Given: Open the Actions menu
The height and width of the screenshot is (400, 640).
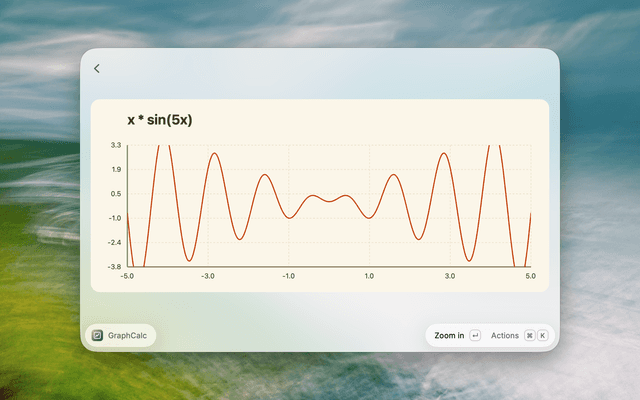Looking at the screenshot, I should click(x=504, y=336).
